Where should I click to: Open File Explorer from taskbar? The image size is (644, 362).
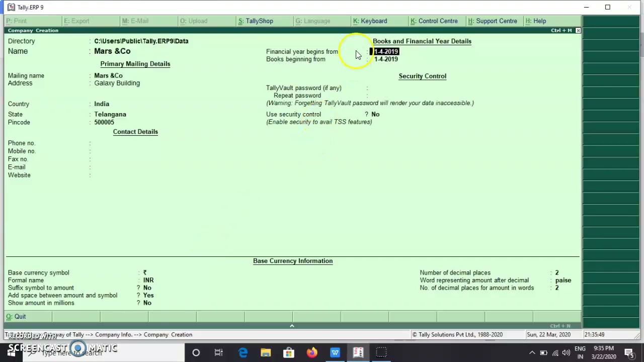[x=266, y=352]
